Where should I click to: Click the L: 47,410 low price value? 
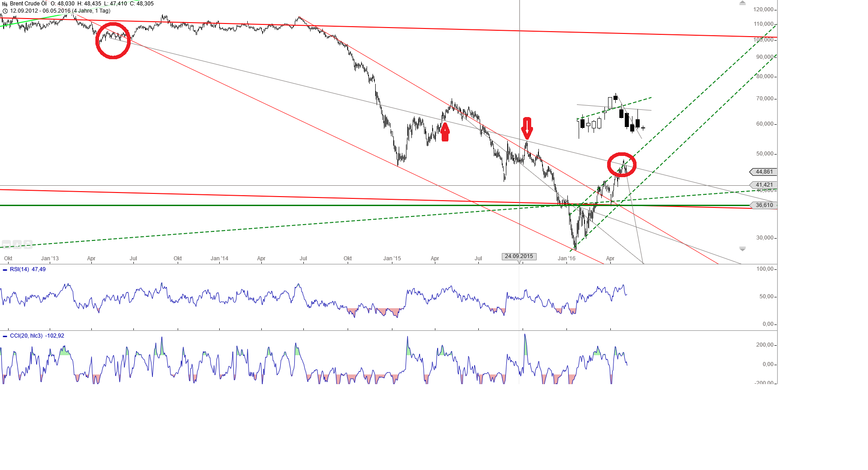(115, 4)
